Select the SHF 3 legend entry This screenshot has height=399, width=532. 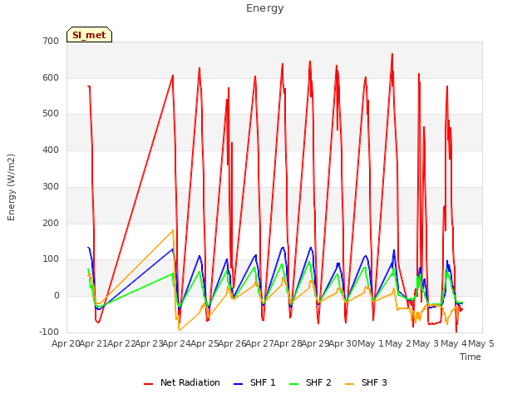point(366,382)
